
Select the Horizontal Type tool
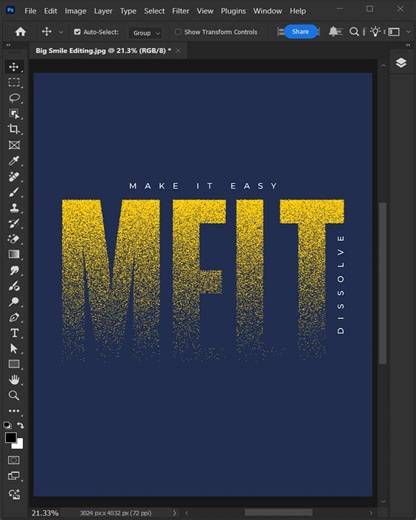pyautogui.click(x=14, y=333)
